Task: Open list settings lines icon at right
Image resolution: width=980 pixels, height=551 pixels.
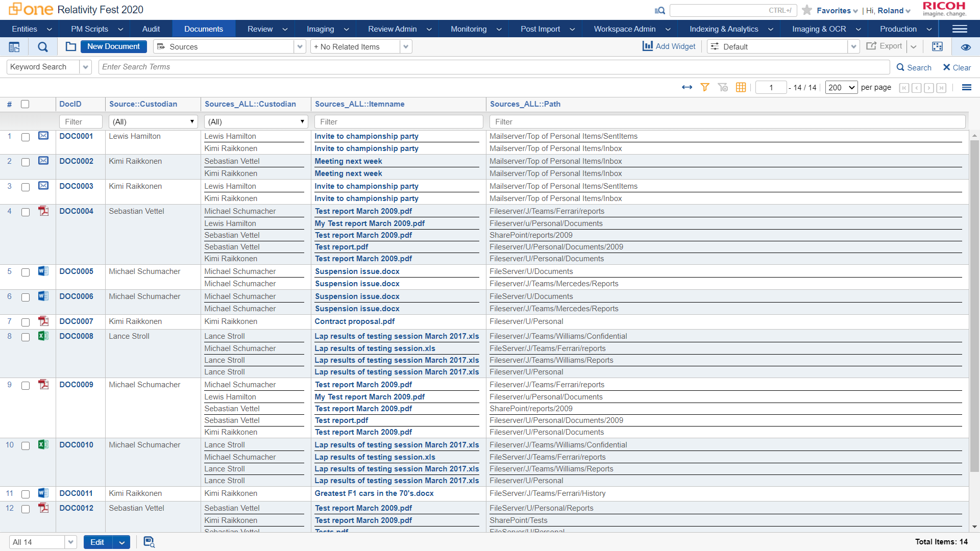Action: (x=966, y=87)
